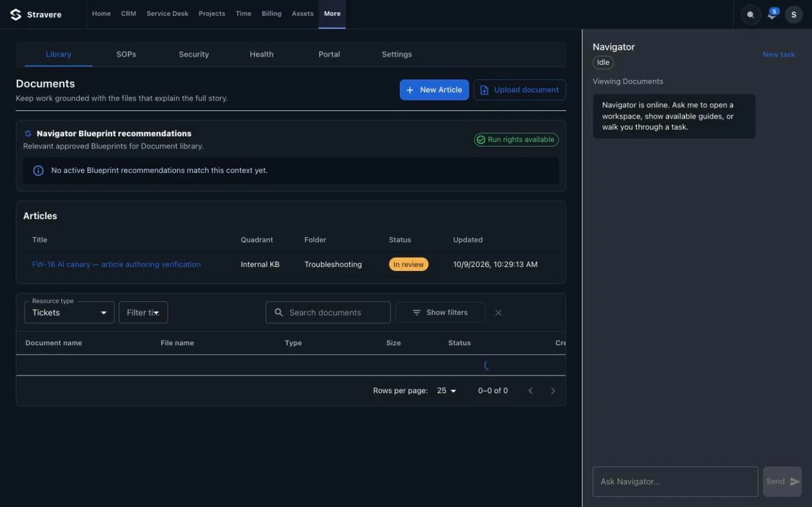Viewport: 812px width, 507px height.
Task: Open the Assets menu
Action: pyautogui.click(x=303, y=14)
